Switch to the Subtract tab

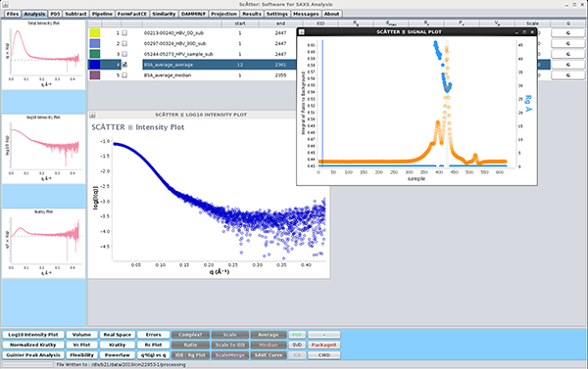coord(75,14)
